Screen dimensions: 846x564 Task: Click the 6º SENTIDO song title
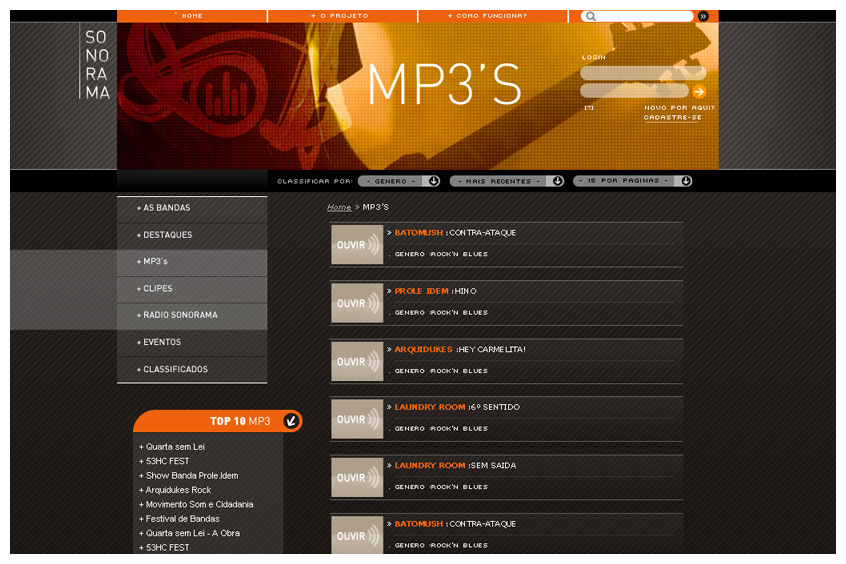(495, 407)
